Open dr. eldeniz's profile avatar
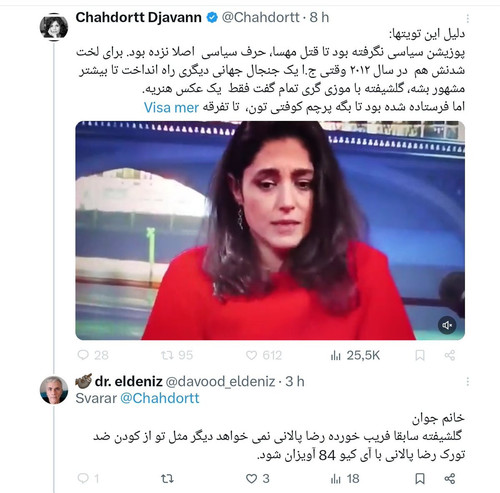Viewport: 500px width, 493px height. [54, 390]
